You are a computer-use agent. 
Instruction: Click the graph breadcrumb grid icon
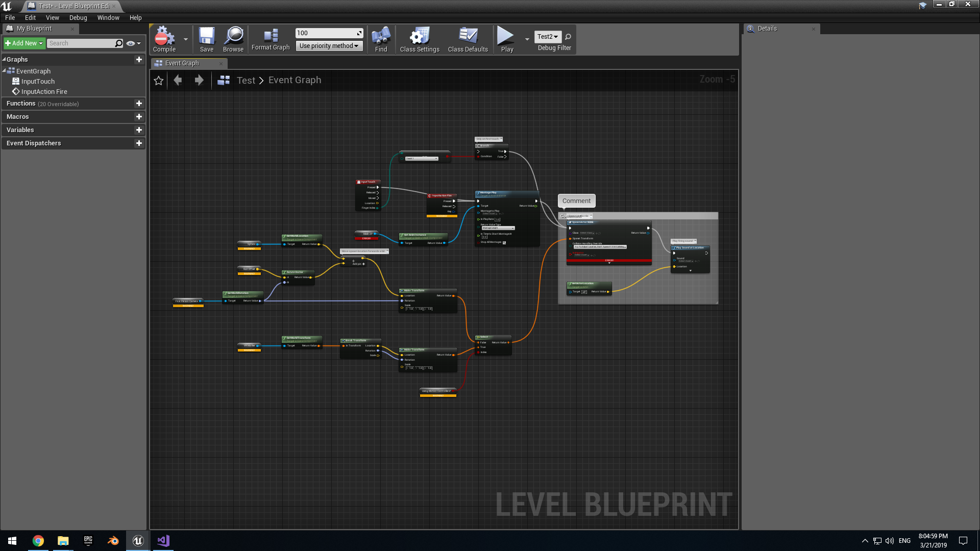pos(224,80)
